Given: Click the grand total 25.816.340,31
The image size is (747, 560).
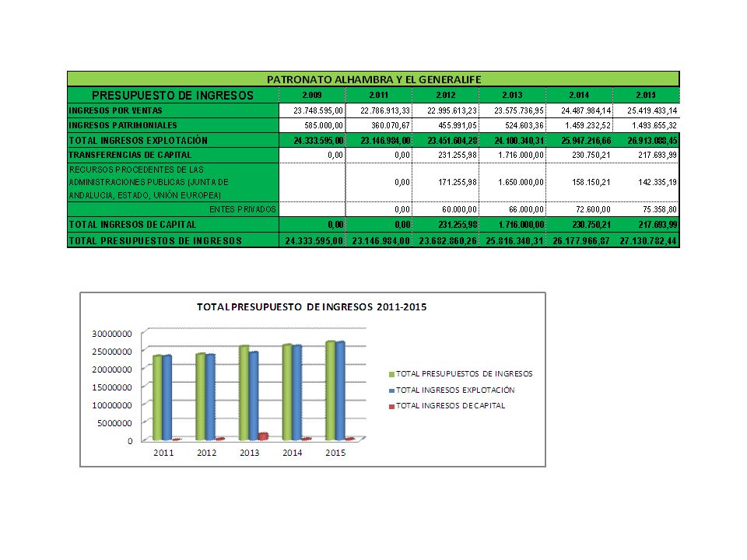Looking at the screenshot, I should point(514,241).
